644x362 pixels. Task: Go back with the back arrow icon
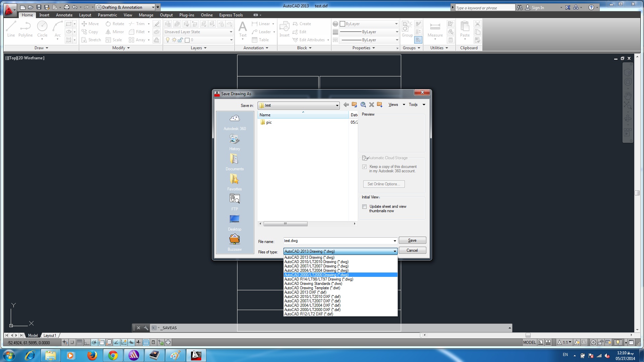tap(346, 105)
